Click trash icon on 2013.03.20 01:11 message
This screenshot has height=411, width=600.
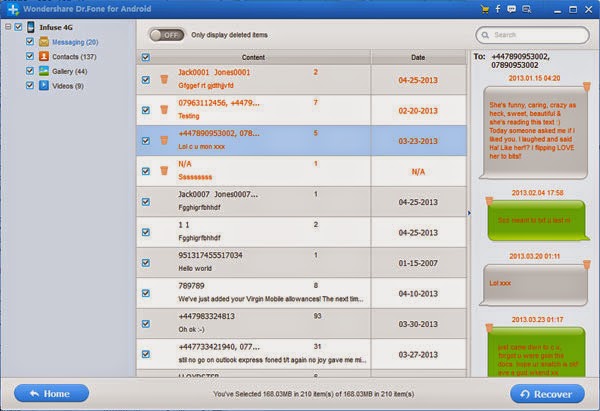tap(587, 265)
